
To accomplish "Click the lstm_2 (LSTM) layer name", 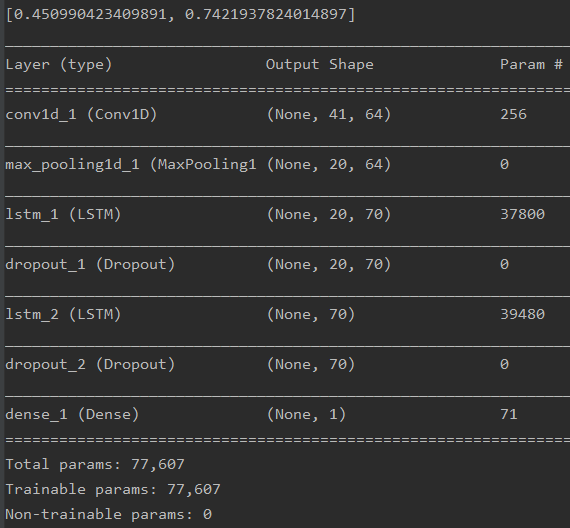I will (x=63, y=314).
